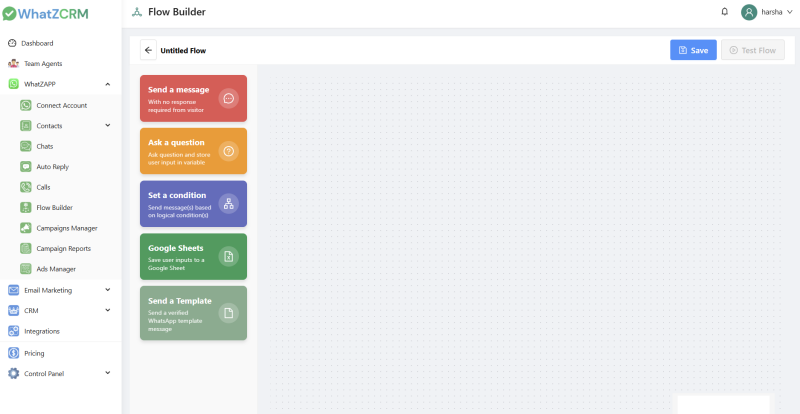Click the Send a message chat icon
The height and width of the screenshot is (414, 800).
click(228, 98)
